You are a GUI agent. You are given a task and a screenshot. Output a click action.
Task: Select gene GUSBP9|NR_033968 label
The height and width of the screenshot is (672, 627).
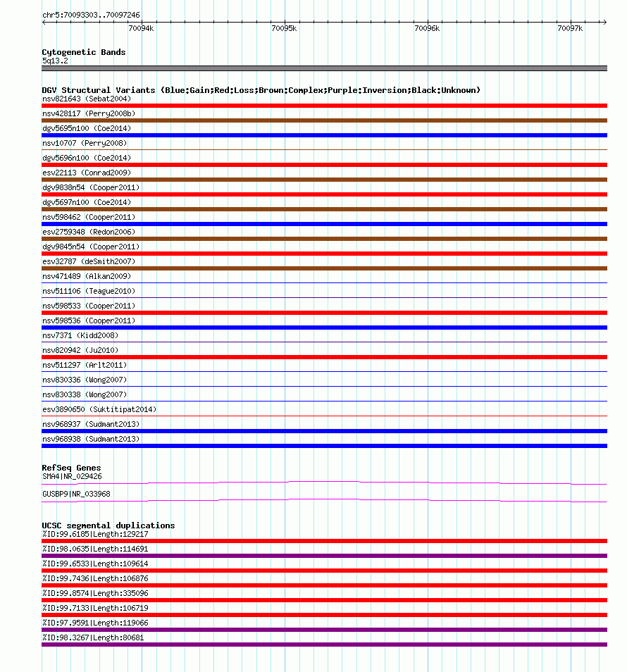(x=76, y=494)
